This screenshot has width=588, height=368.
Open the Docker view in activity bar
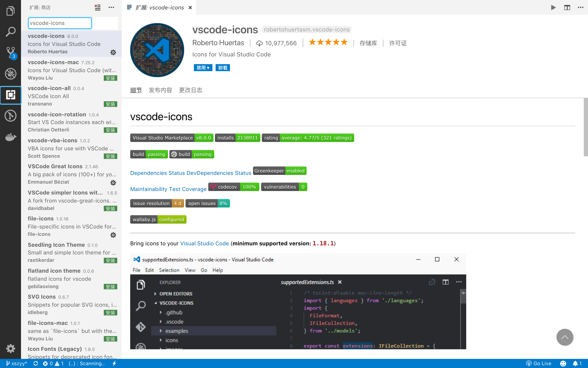10,137
